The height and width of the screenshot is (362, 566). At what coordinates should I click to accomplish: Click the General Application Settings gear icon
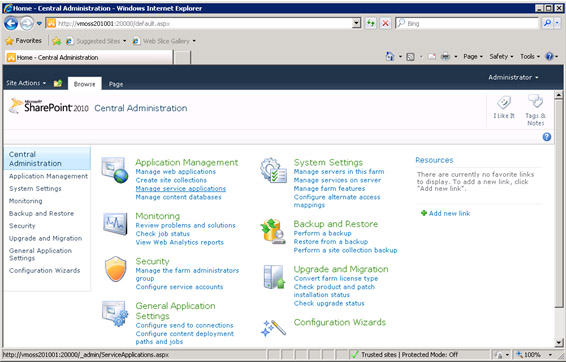115,314
